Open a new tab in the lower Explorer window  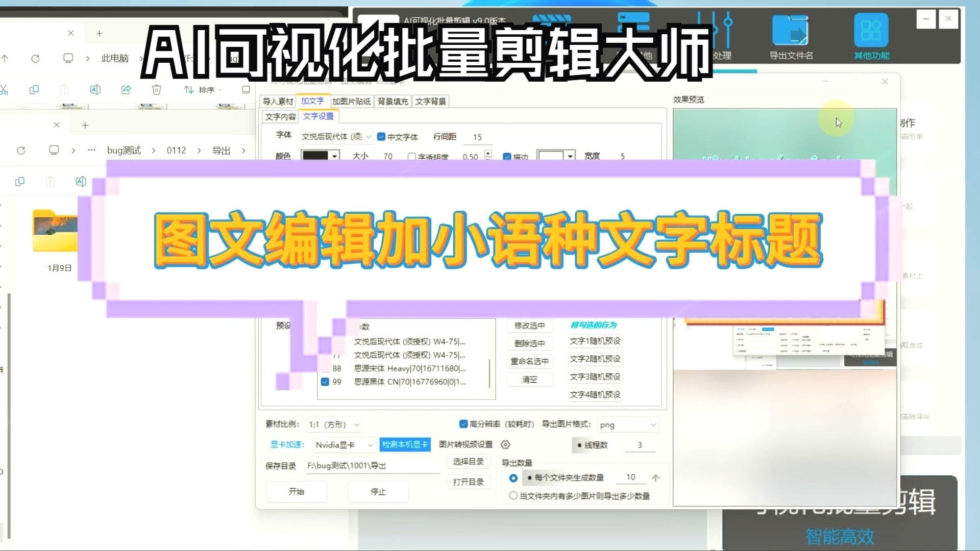pos(85,125)
